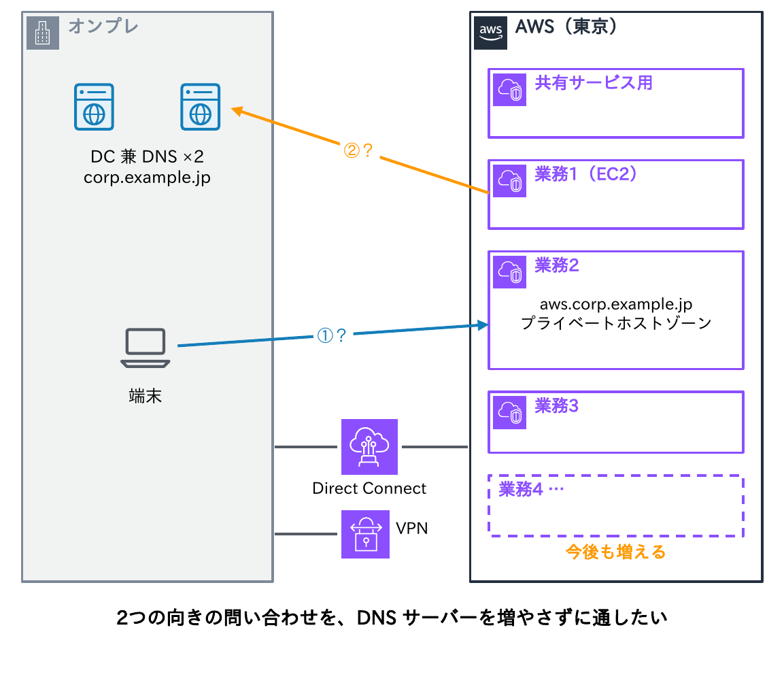Click the 業務1（EC2） label
This screenshot has height=683, width=784.
(x=586, y=174)
